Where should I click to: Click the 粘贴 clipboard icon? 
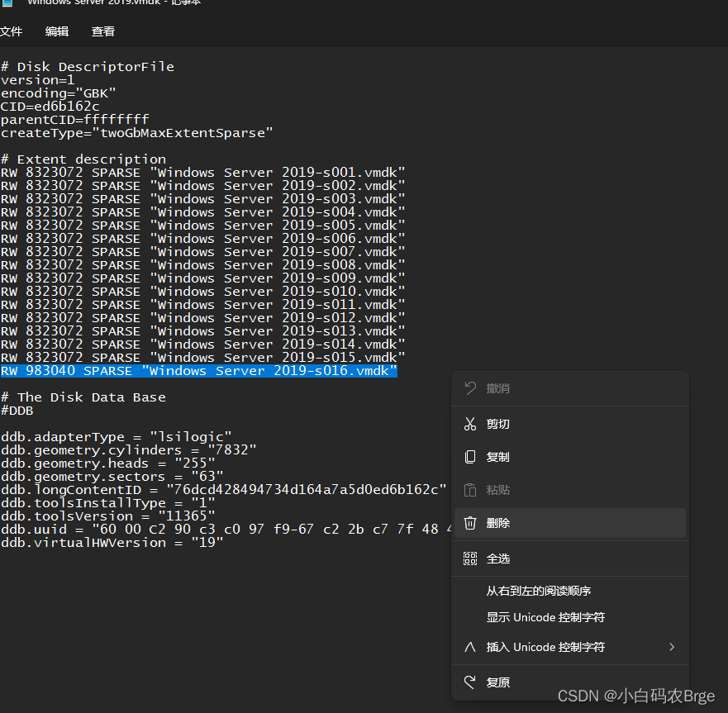point(470,490)
